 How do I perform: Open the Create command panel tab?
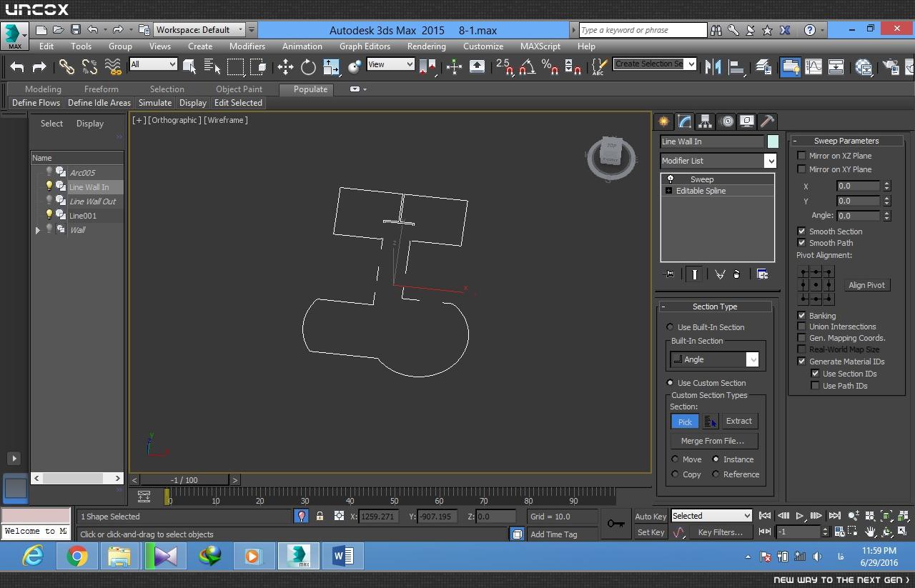[x=664, y=121]
